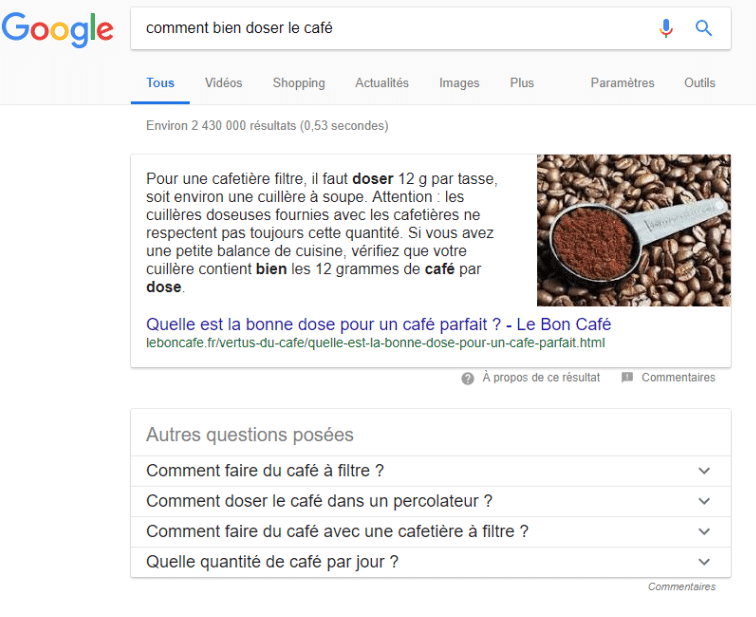The width and height of the screenshot is (756, 617).
Task: Open Paramètres settings menu
Action: pos(622,83)
